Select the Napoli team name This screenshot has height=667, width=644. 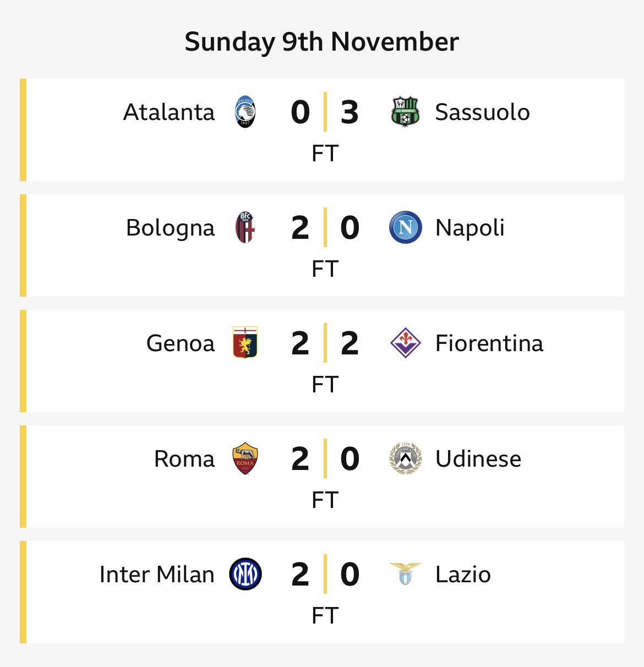click(470, 228)
